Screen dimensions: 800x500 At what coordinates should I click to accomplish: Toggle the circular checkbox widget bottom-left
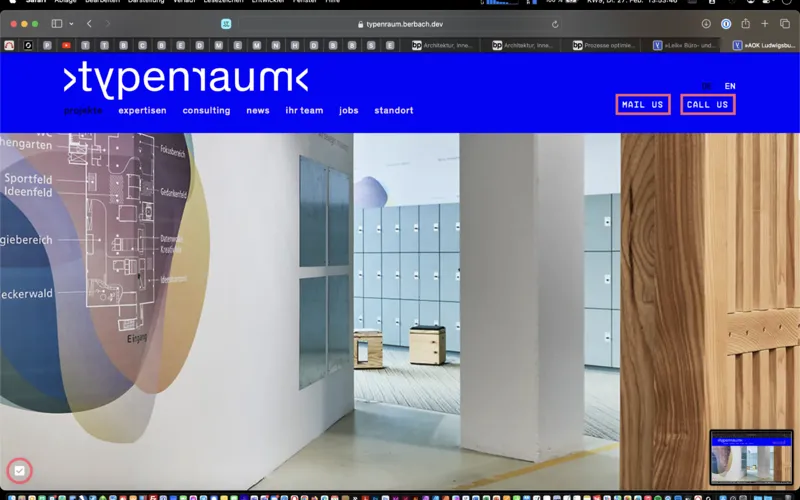(x=19, y=470)
